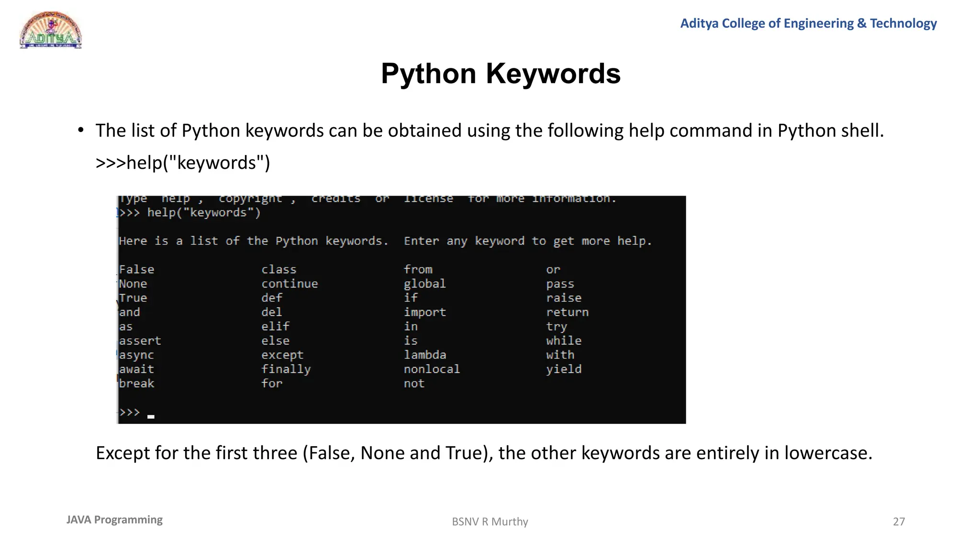The width and height of the screenshot is (980, 551).
Task: Select keyword 'except' in terminal
Action: (282, 355)
